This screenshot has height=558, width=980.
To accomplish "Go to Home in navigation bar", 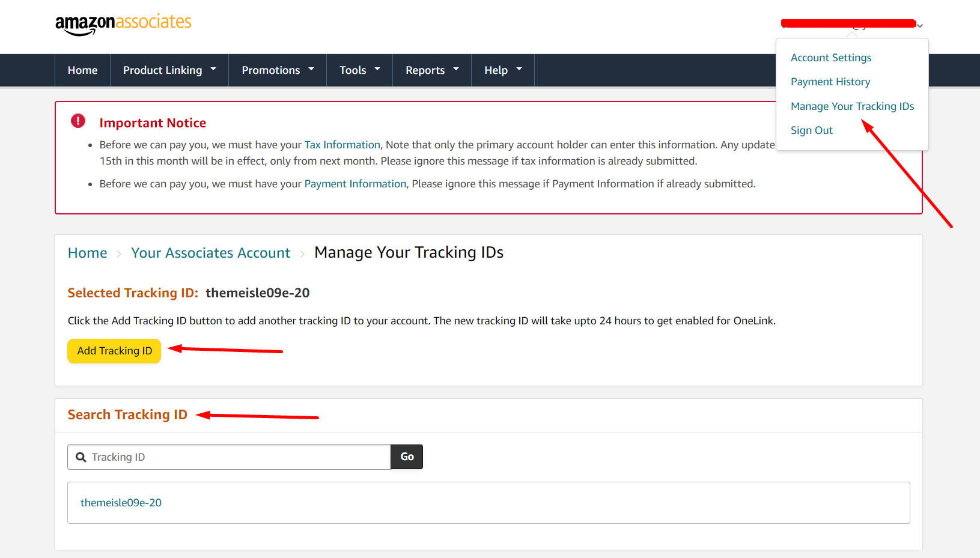I will (x=82, y=70).
